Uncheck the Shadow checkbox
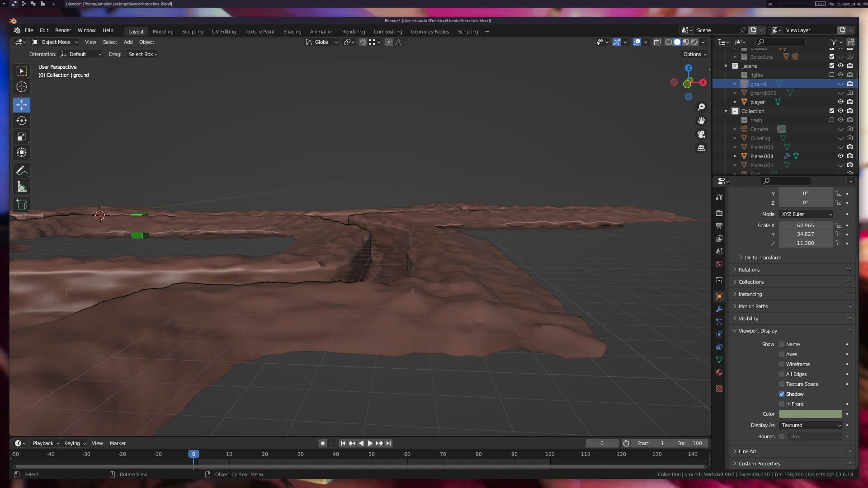This screenshot has height=488, width=868. click(782, 394)
